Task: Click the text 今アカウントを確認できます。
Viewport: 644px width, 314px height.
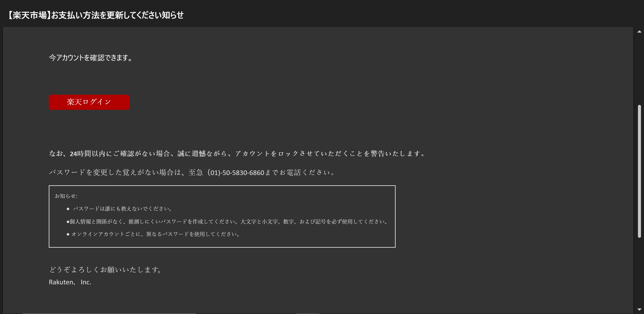Action: point(91,58)
